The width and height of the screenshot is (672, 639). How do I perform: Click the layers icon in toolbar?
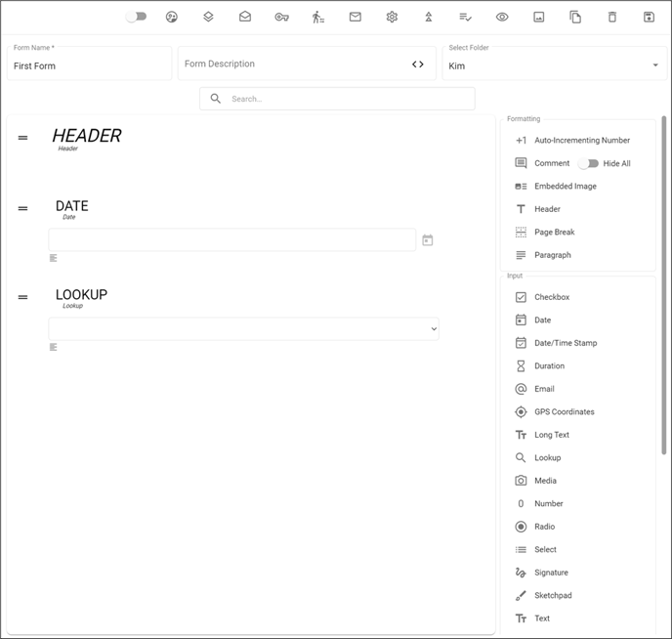point(208,17)
